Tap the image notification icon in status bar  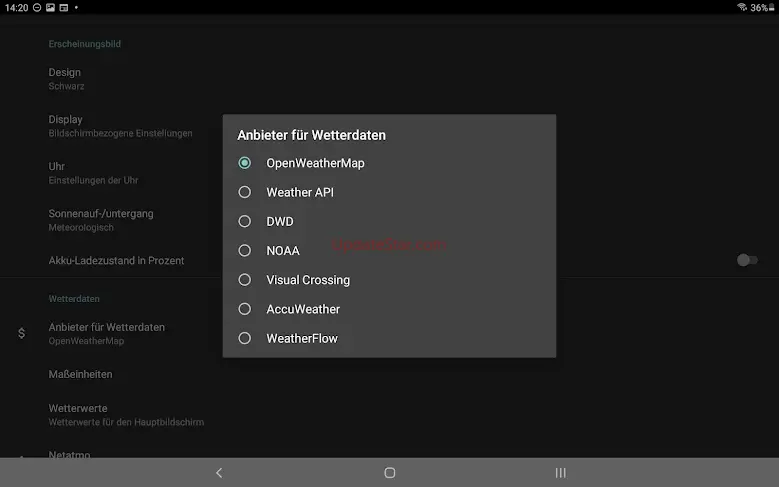tap(50, 7)
